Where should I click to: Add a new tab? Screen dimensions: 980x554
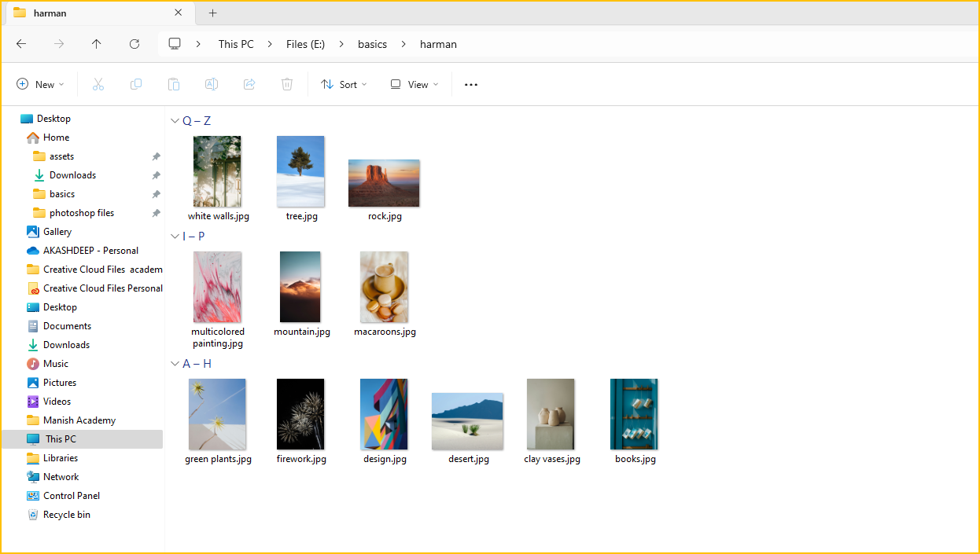[x=212, y=13]
